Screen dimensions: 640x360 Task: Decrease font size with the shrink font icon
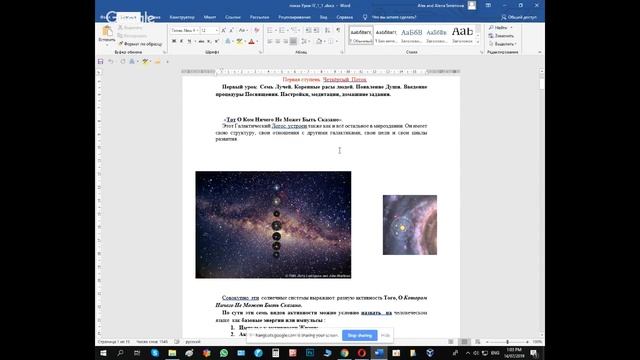coord(231,31)
